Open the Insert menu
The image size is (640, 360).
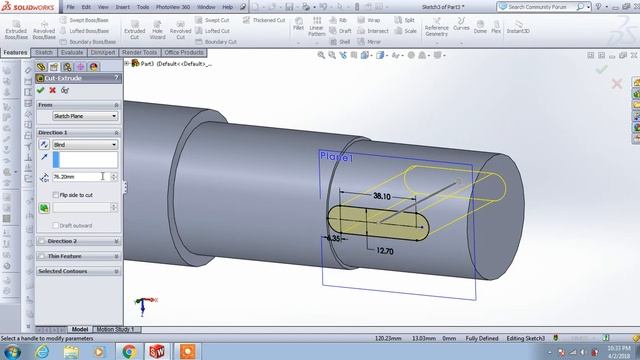[122, 7]
